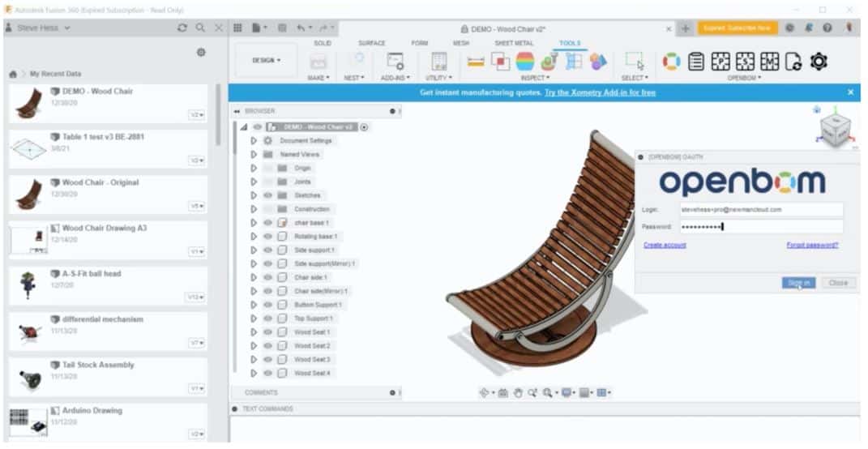This screenshot has height=449, width=868.
Task: Hide the Sketches folder
Action: (x=267, y=195)
